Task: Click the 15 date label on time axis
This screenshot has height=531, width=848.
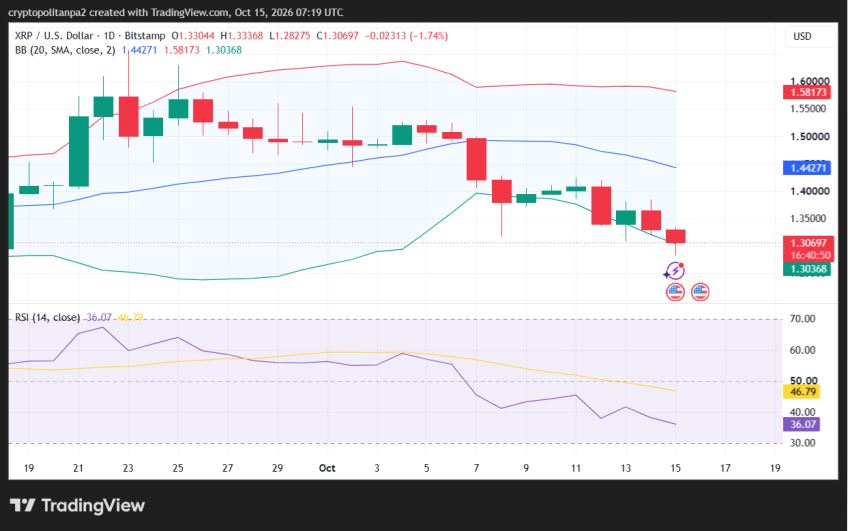Action: pos(675,468)
